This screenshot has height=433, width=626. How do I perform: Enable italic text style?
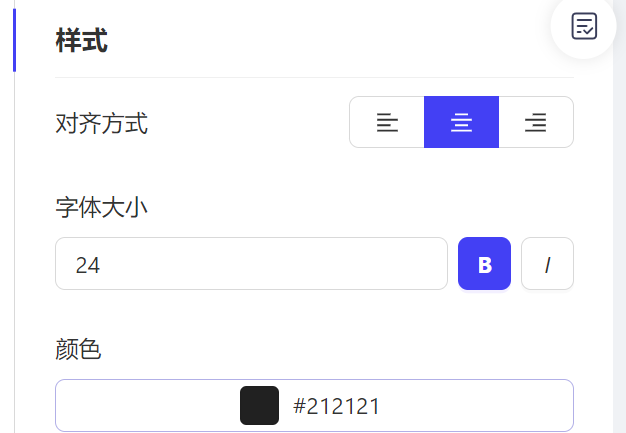pos(547,264)
